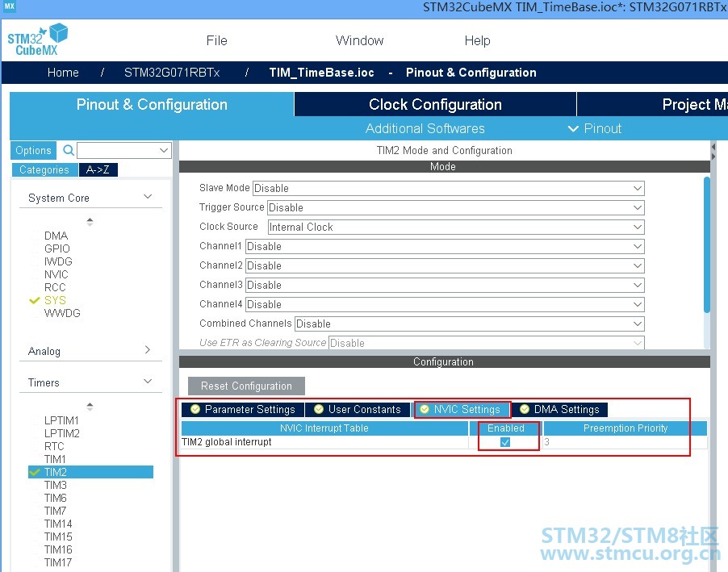Select TIM3 in Timers list
This screenshot has height=572, width=728.
coord(55,485)
